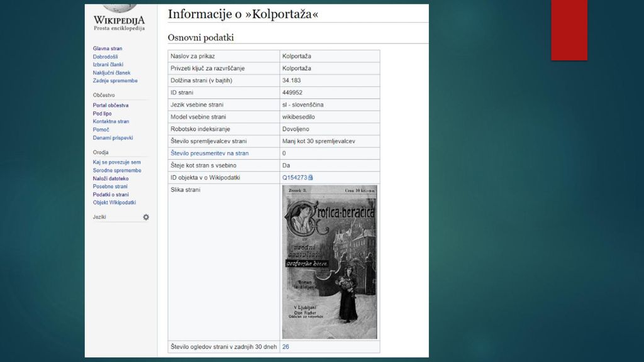The image size is (644, 362).
Task: Open Kontaktna stran
Action: point(111,121)
